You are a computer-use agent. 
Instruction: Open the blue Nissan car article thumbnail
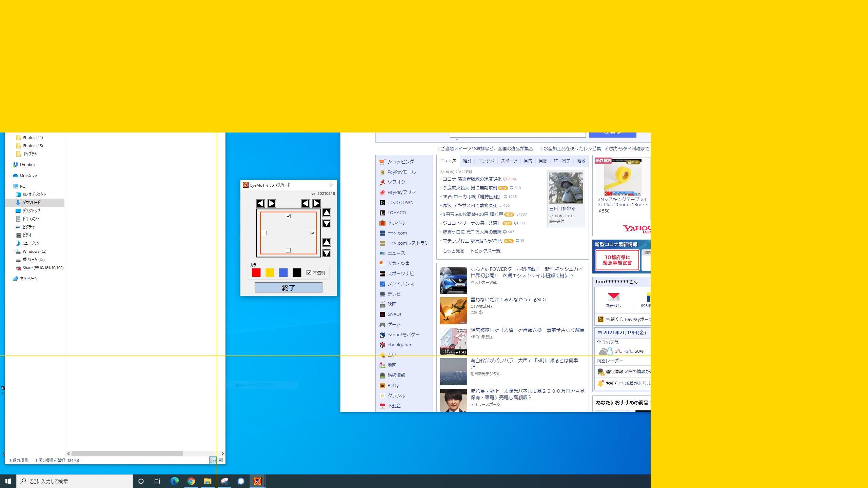[x=453, y=280]
